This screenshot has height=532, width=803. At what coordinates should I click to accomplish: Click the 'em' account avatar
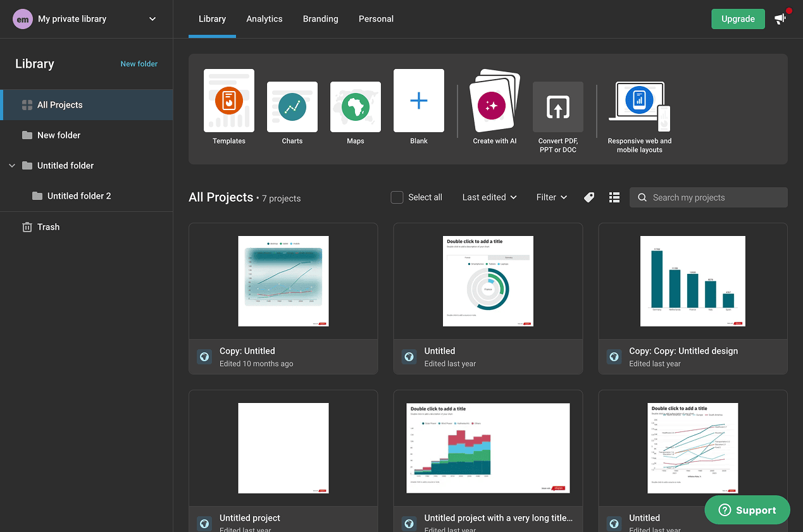point(22,19)
